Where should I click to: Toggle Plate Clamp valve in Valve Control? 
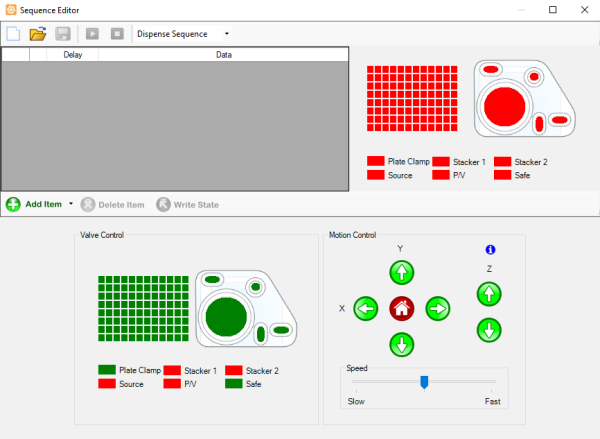pos(107,370)
